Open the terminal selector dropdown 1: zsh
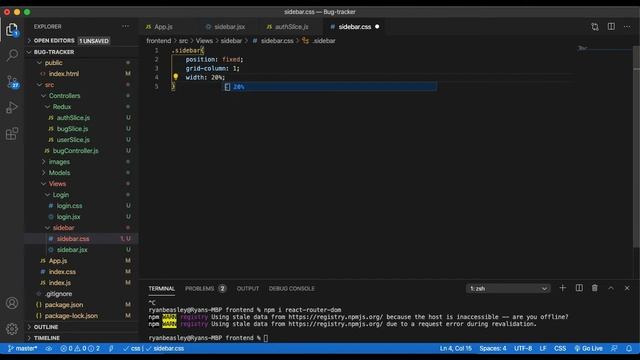This screenshot has width=640, height=360. (x=508, y=289)
